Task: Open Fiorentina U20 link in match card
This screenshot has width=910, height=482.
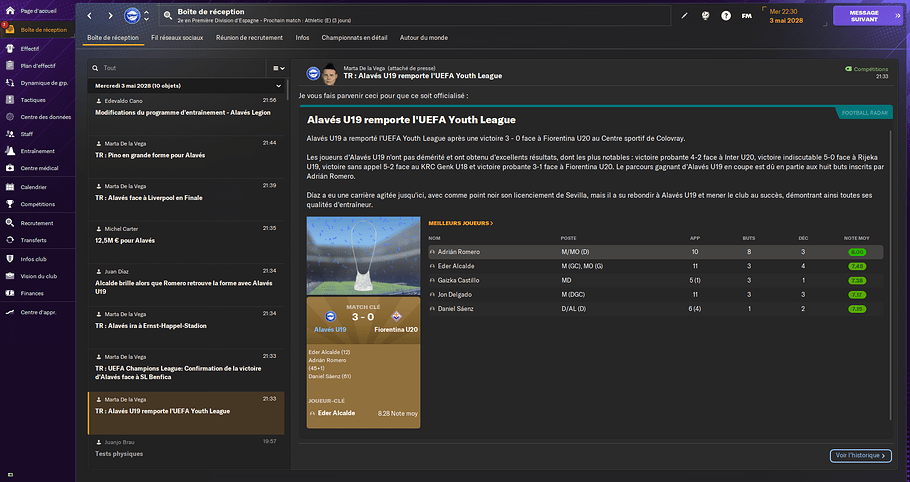Action: point(396,329)
